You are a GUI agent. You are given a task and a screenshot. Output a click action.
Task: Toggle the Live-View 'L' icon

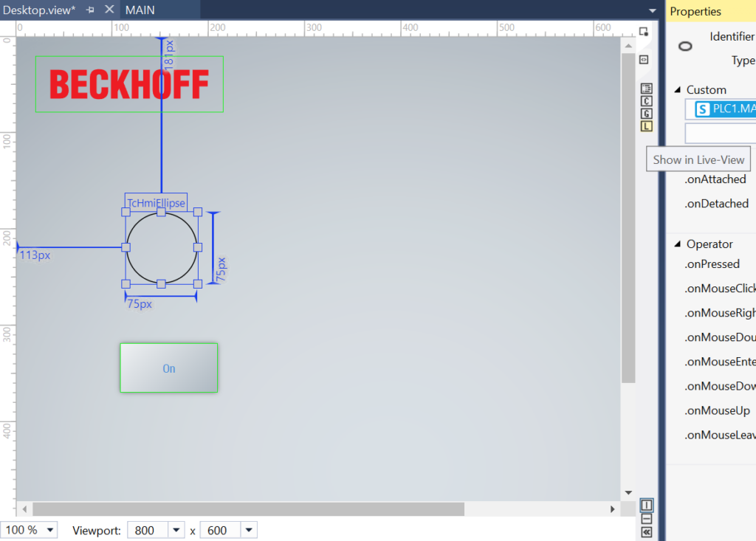(x=647, y=126)
